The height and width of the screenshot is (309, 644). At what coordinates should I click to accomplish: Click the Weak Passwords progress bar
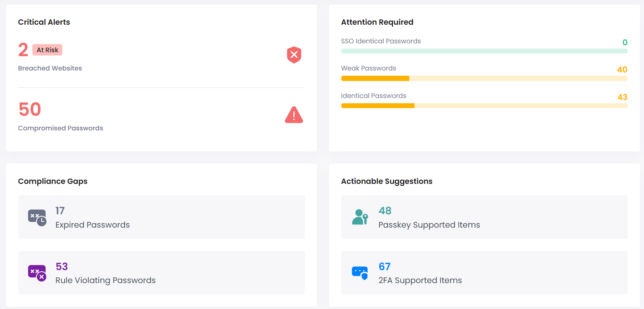[484, 78]
